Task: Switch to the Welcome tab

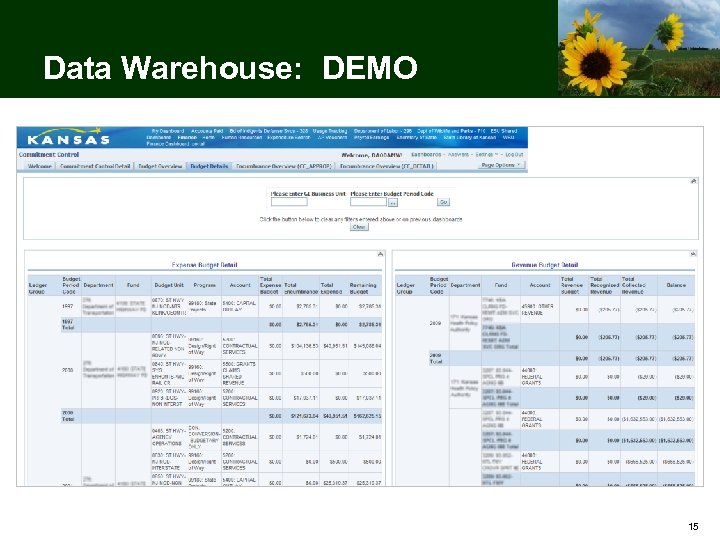Action: click(39, 166)
